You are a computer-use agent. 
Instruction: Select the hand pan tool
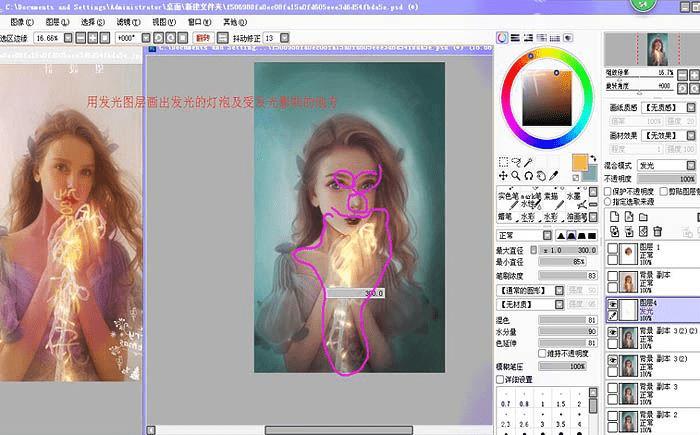541,176
